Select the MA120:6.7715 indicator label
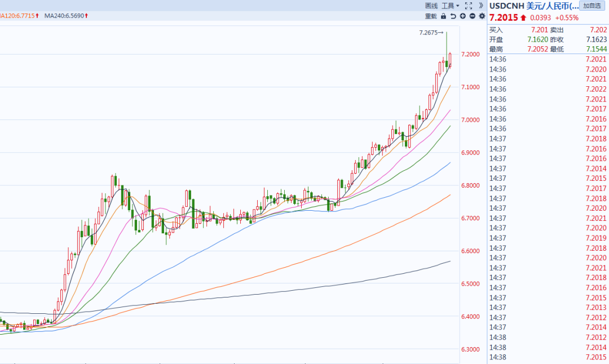The width and height of the screenshot is (609, 364). 19,16
